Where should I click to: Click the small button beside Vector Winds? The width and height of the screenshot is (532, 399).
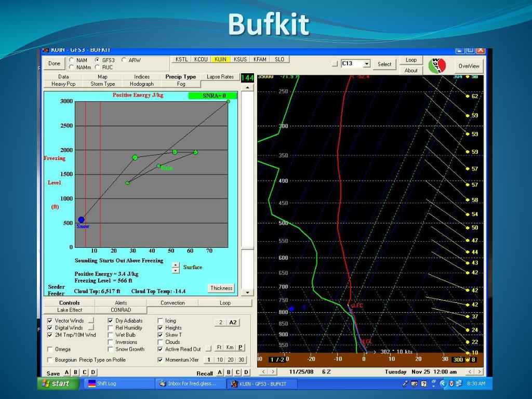coord(91,320)
